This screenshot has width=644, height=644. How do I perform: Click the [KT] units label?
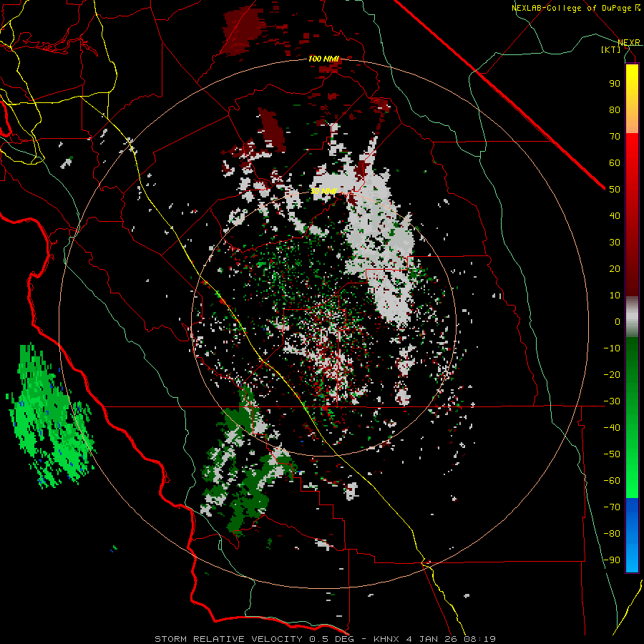pyautogui.click(x=611, y=49)
